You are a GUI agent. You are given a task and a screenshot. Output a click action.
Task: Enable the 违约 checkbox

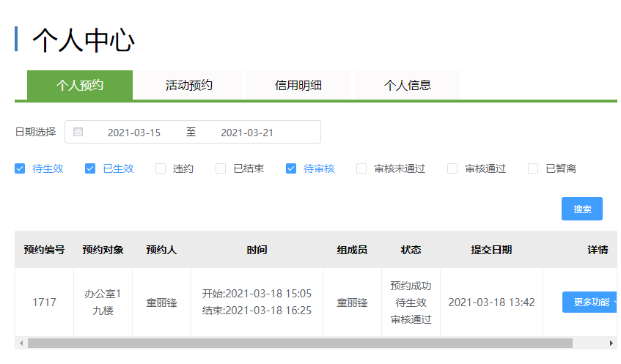click(161, 168)
